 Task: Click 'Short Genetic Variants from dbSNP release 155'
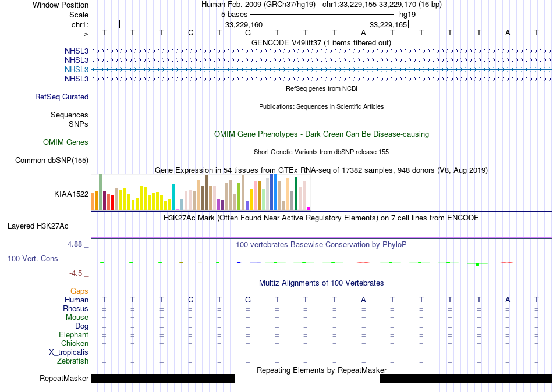[x=321, y=152]
